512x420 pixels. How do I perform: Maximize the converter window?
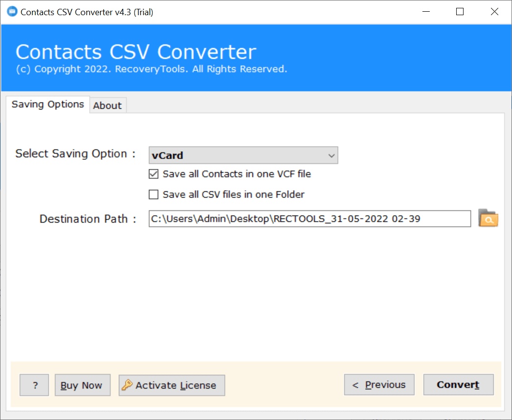[460, 12]
